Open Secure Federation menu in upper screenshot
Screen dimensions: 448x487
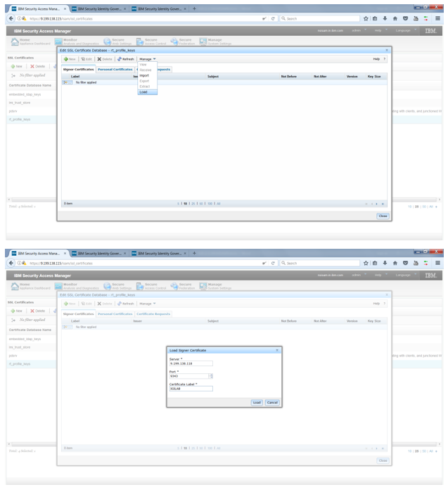point(182,41)
